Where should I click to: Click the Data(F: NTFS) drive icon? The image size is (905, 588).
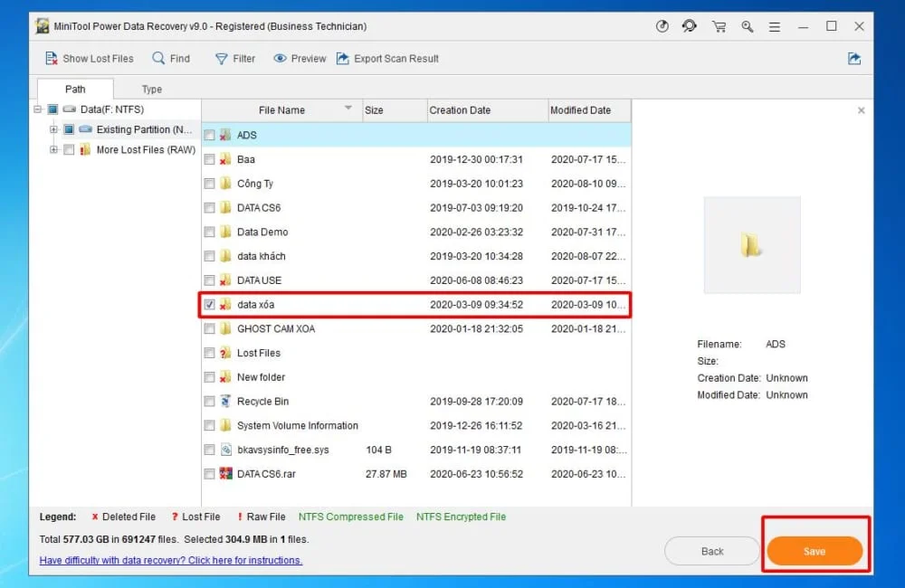(x=70, y=109)
